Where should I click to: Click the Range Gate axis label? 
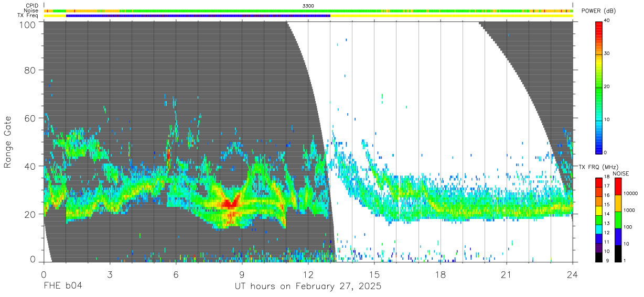point(8,141)
